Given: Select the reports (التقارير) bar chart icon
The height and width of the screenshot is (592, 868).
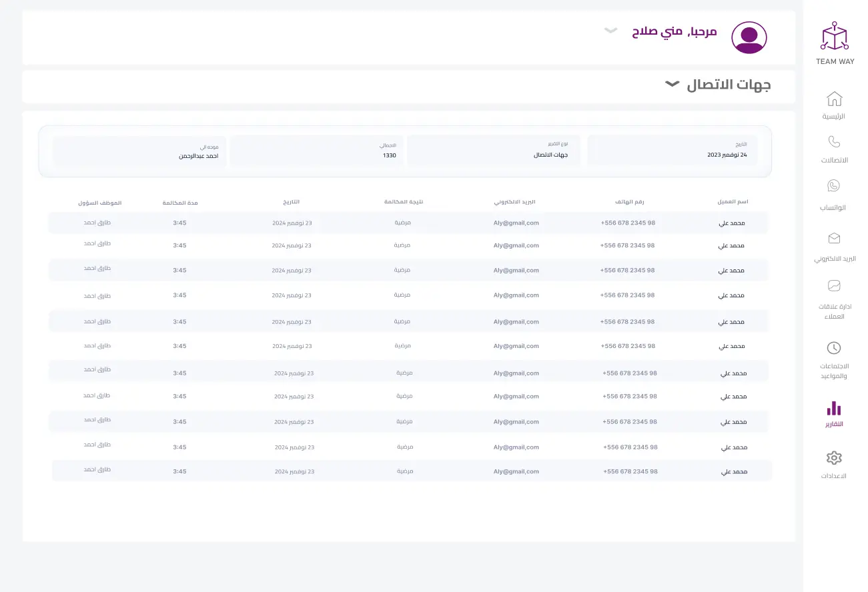Looking at the screenshot, I should (833, 408).
